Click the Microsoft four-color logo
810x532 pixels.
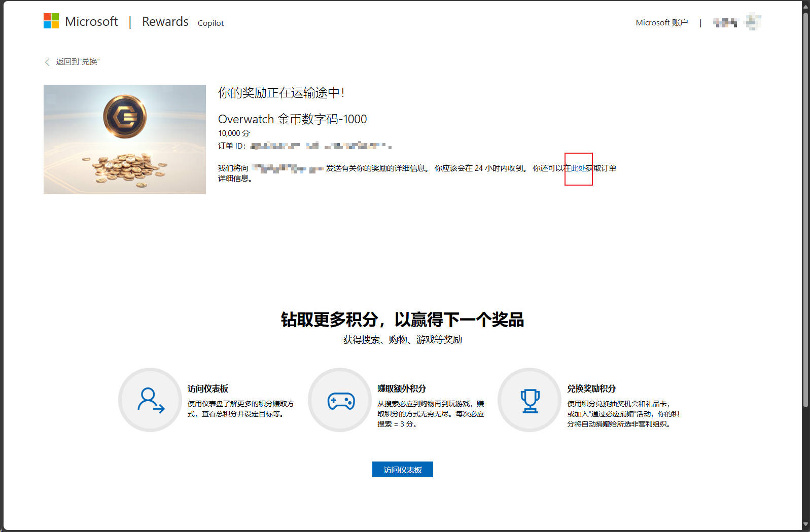(51, 21)
